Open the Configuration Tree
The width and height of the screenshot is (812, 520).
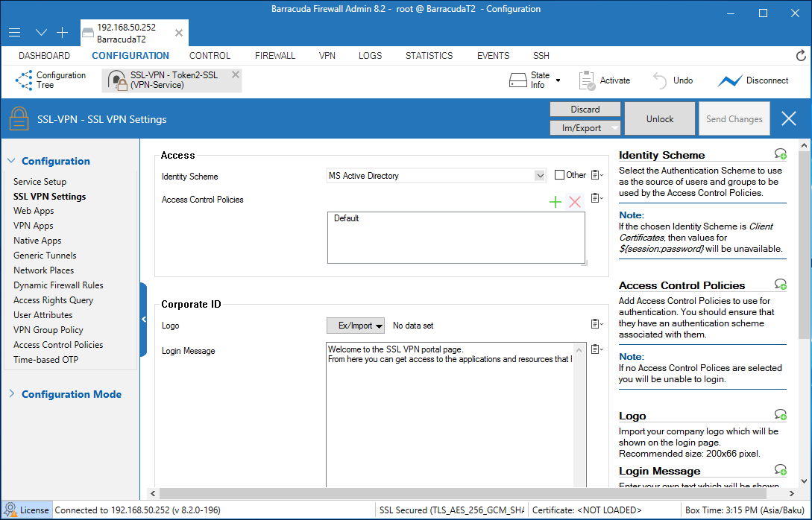(x=51, y=80)
